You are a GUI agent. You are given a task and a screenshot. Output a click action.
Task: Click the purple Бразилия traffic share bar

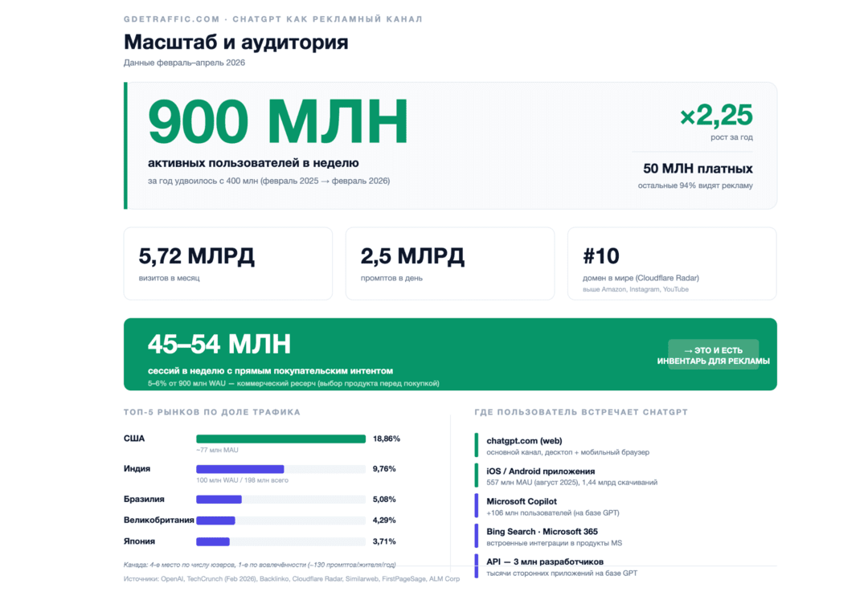219,500
